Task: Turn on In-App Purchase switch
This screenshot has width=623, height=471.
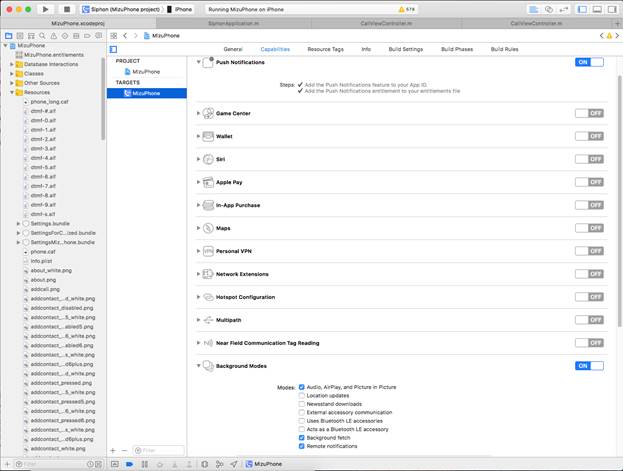Action: 589,205
